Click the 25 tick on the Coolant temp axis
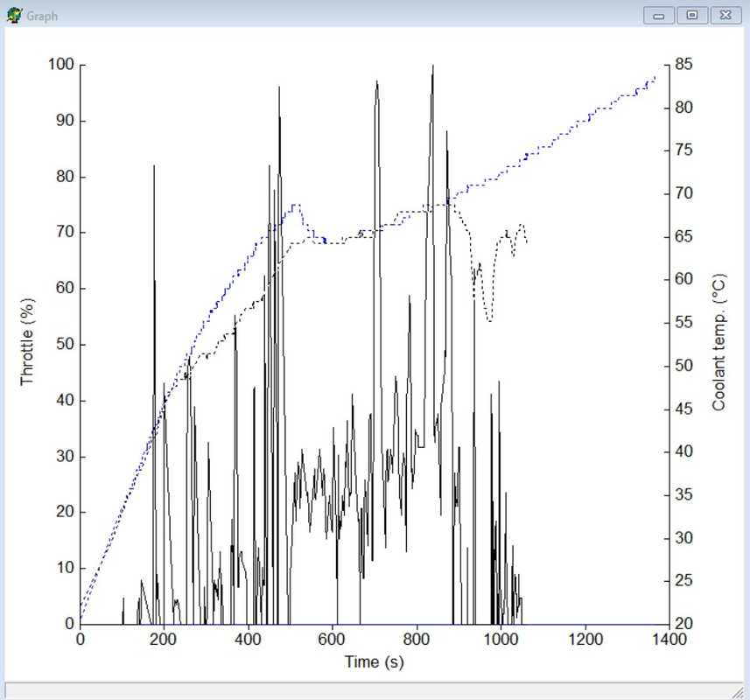Screen dimensions: 750x700 tap(684, 581)
